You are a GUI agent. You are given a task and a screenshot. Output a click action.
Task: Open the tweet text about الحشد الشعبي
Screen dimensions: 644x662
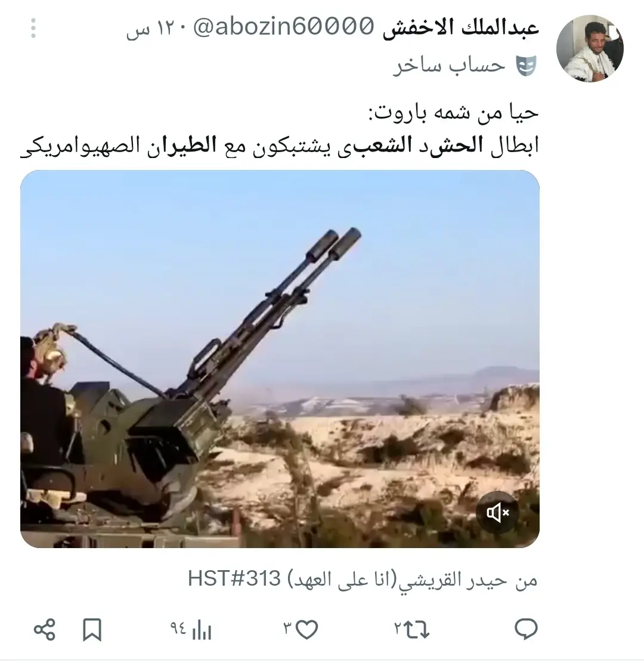pyautogui.click(x=280, y=129)
